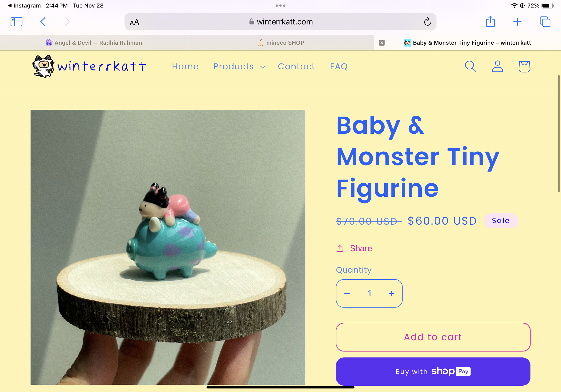Open the search panel
This screenshot has width=561, height=392.
click(x=471, y=66)
